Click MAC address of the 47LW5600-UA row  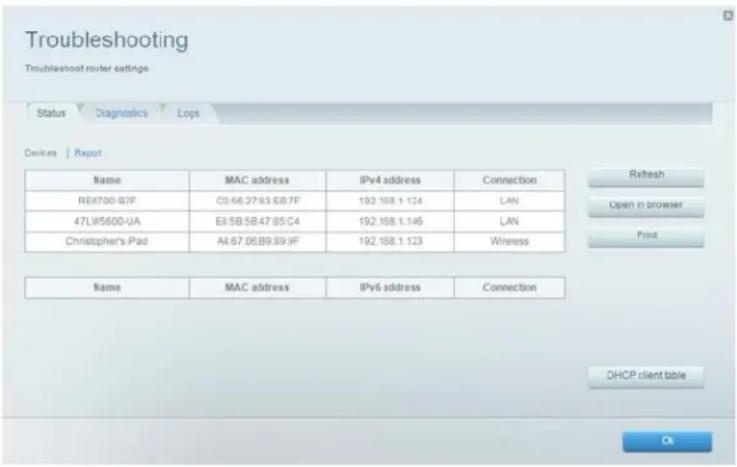pyautogui.click(x=258, y=221)
